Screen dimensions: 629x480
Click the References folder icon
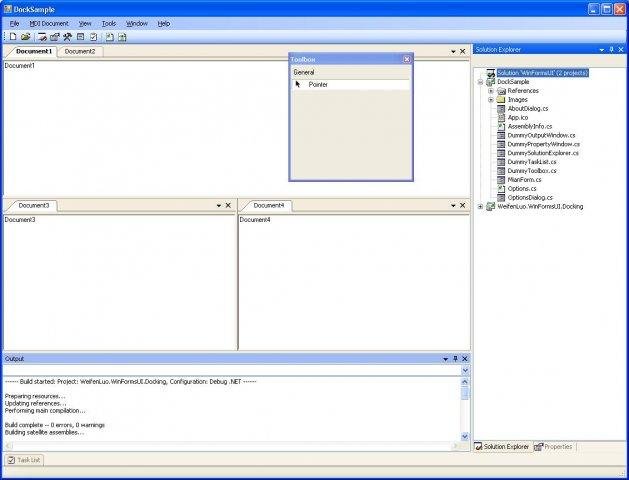tap(501, 91)
